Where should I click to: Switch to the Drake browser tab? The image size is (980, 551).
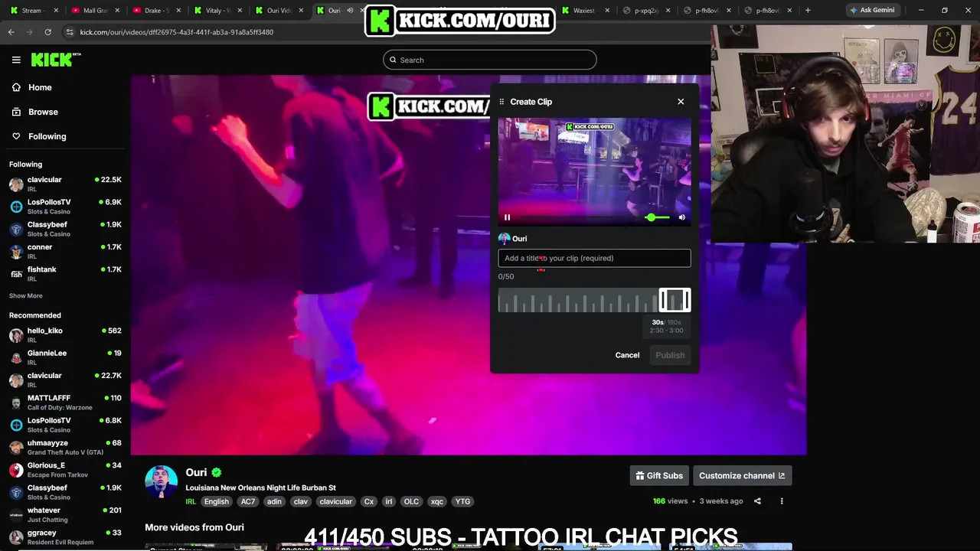[157, 11]
